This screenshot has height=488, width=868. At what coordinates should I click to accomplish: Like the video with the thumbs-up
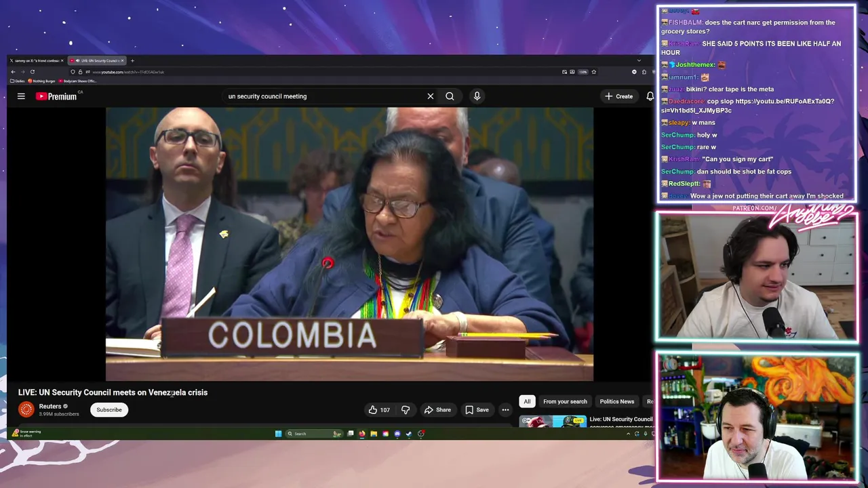[379, 409]
